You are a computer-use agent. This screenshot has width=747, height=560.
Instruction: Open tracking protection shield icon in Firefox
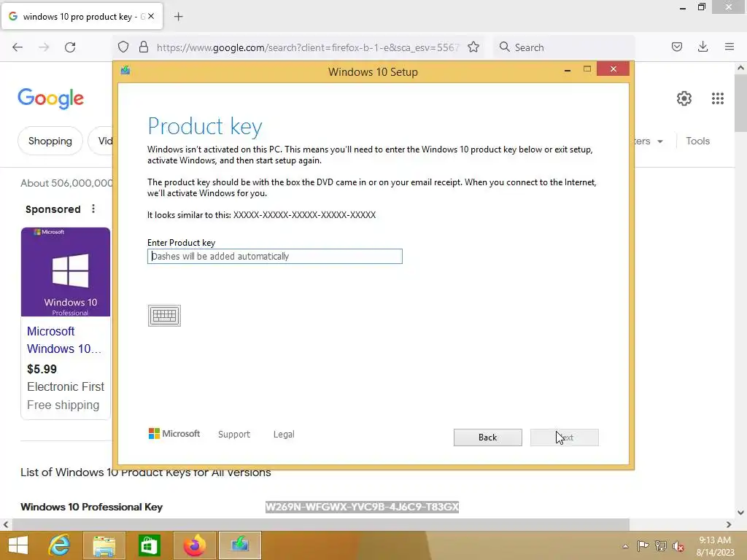(123, 47)
